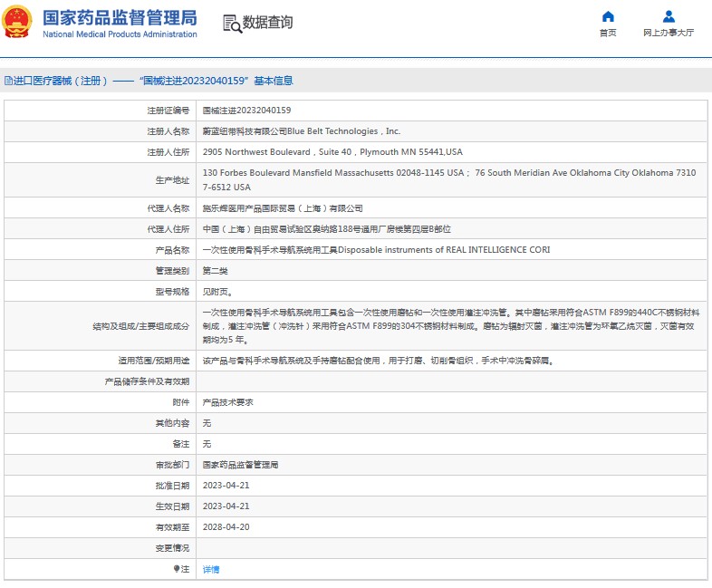Click the 首页 link text
712x588 pixels.
tap(608, 33)
